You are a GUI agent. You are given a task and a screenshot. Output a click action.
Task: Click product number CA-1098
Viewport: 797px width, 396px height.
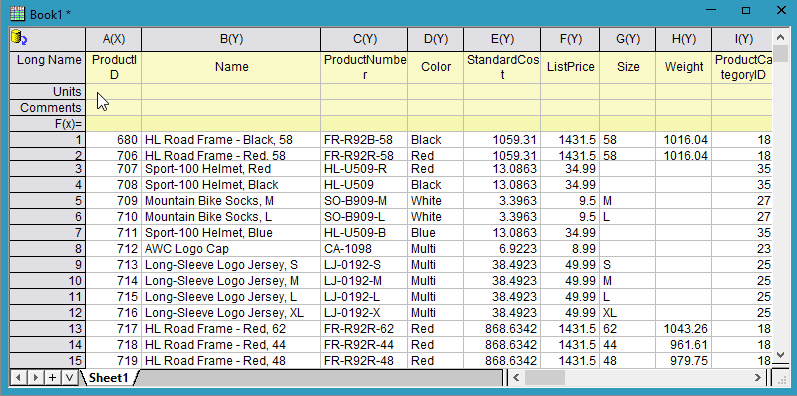coord(364,249)
